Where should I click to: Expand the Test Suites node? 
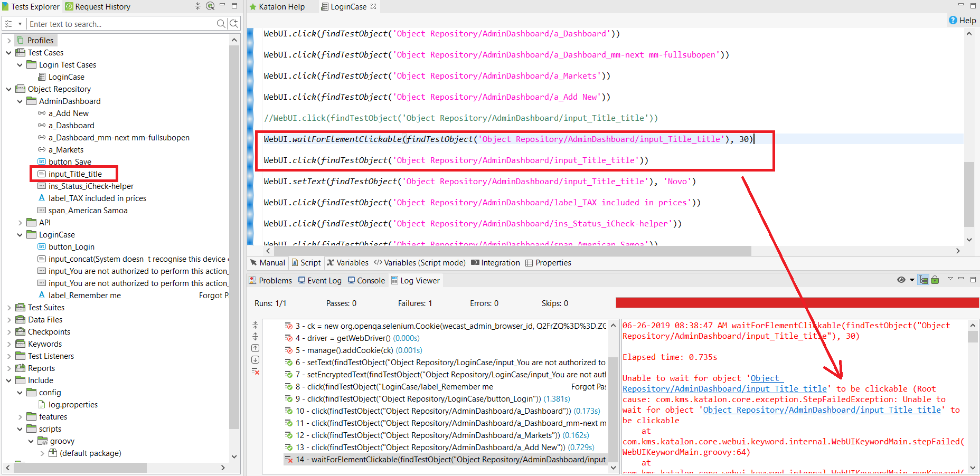point(9,307)
